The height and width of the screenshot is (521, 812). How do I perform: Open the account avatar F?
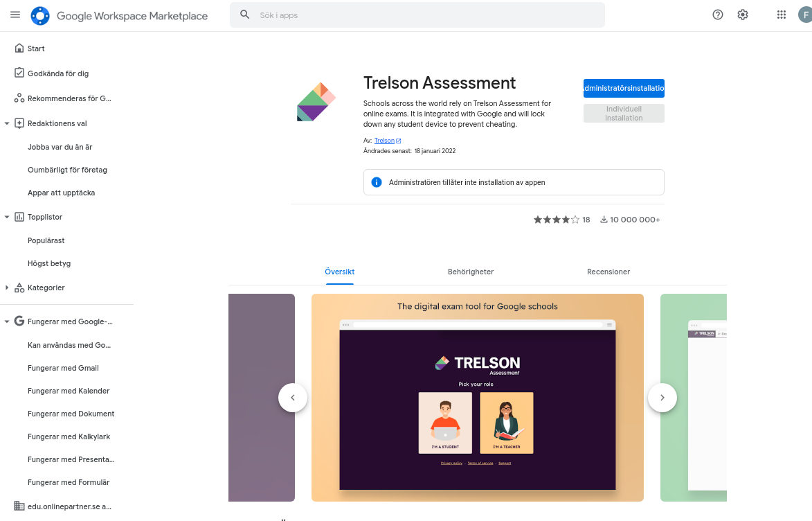point(805,15)
